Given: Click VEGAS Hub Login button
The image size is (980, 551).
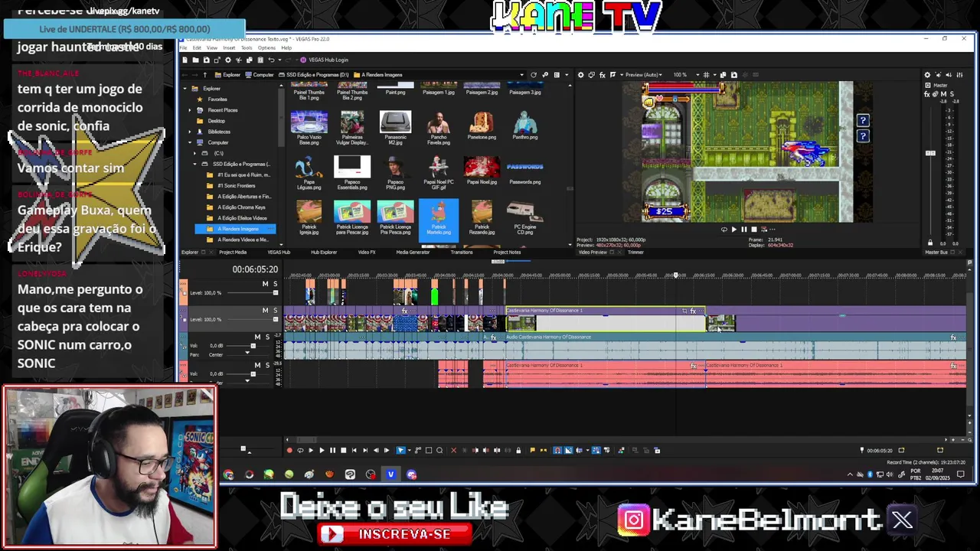Looking at the screenshot, I should (x=325, y=60).
